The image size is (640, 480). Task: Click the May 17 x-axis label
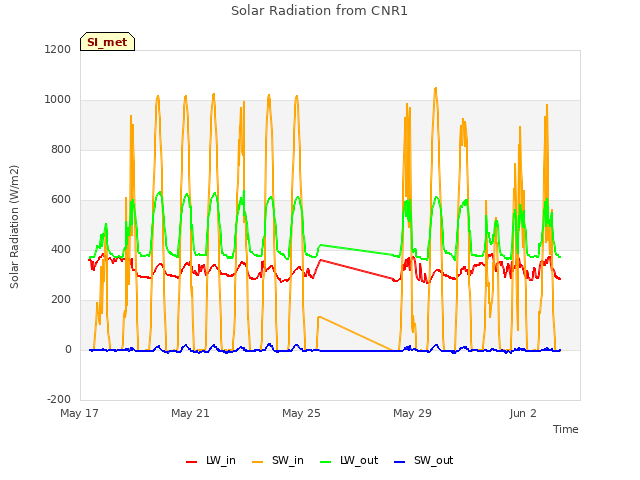tap(79, 413)
